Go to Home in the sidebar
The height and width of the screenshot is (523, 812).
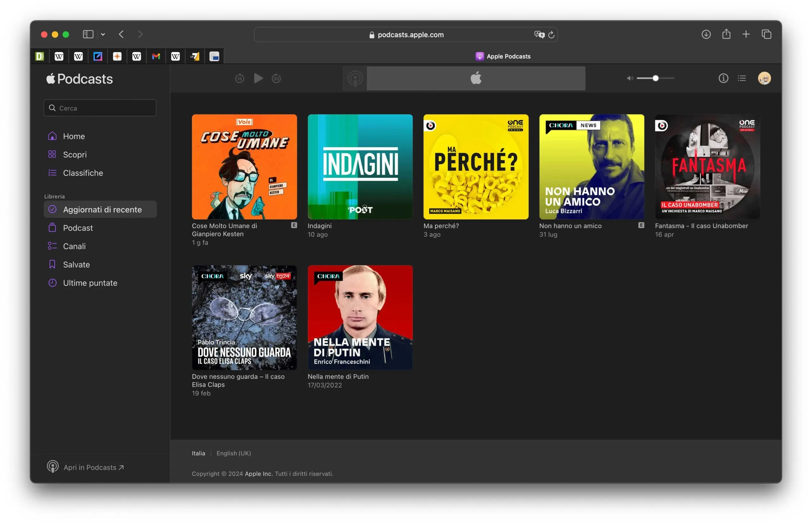[100, 136]
